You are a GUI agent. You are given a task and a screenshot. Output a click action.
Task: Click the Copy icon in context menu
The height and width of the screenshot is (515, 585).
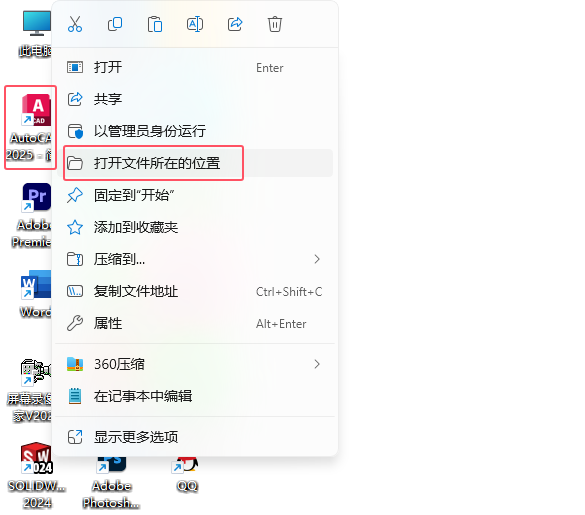coord(115,24)
